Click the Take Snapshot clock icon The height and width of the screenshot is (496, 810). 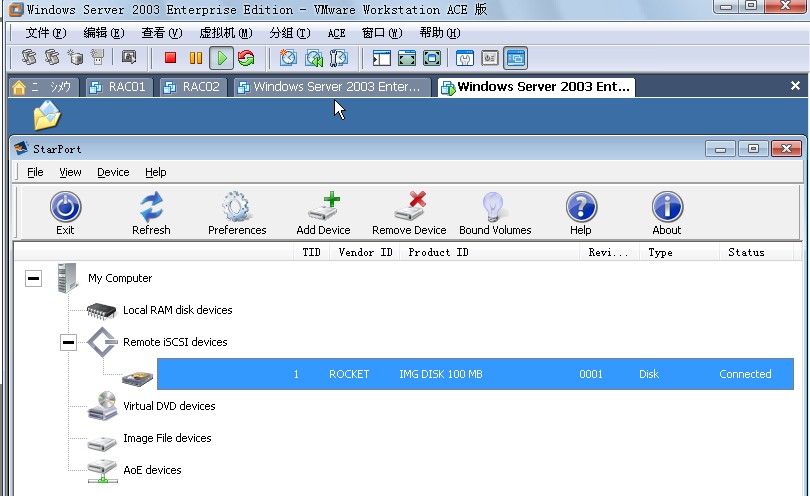[x=288, y=58]
